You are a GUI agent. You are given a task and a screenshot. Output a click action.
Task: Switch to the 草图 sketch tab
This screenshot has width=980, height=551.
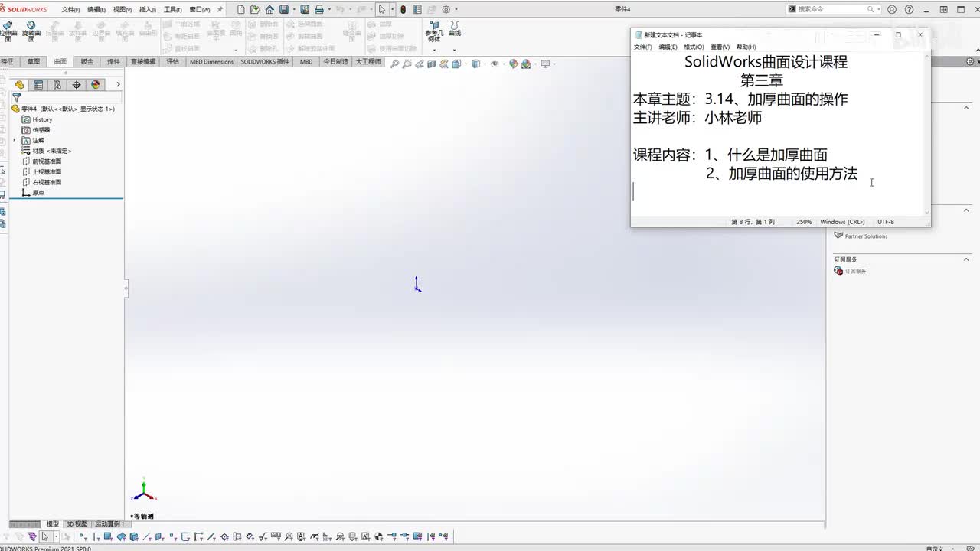coord(34,62)
